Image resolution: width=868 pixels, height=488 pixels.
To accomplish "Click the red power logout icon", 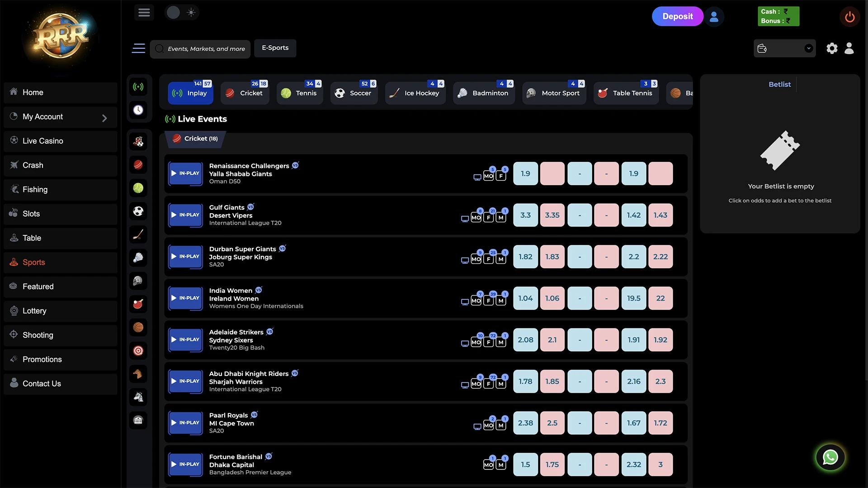I will click(849, 17).
